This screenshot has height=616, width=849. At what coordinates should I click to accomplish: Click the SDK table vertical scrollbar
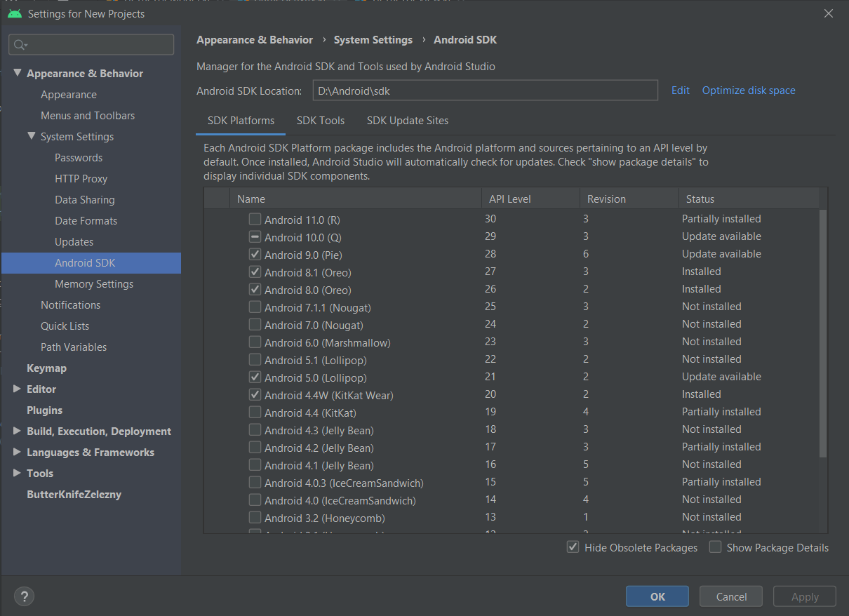tap(823, 333)
